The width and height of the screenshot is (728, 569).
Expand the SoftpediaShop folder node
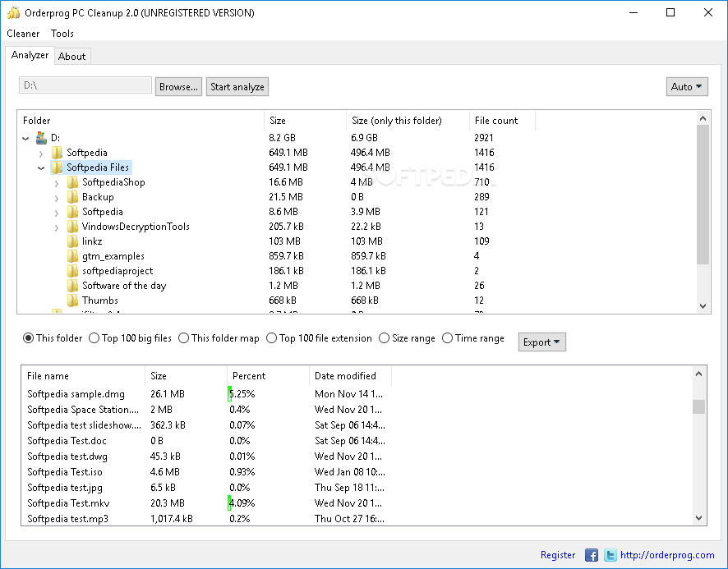(x=57, y=183)
